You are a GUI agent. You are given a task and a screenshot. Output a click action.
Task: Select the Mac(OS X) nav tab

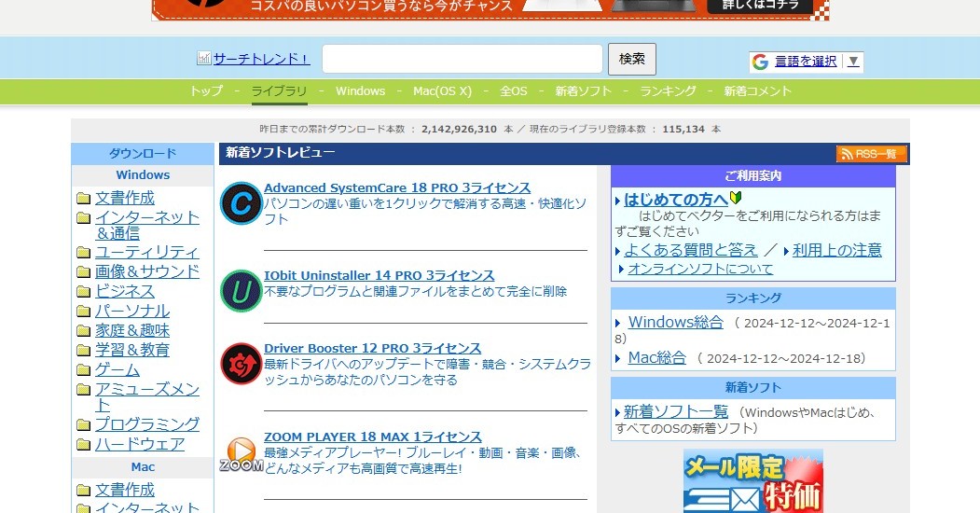pyautogui.click(x=442, y=91)
